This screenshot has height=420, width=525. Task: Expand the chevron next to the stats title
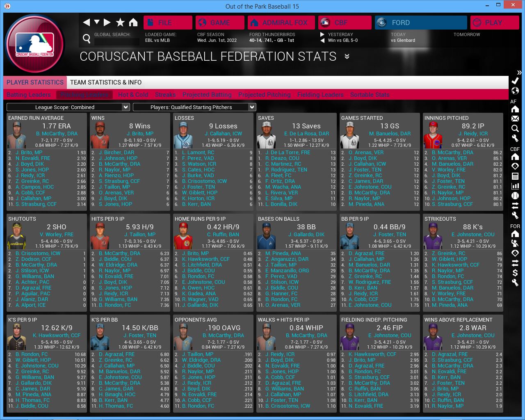pos(347,56)
